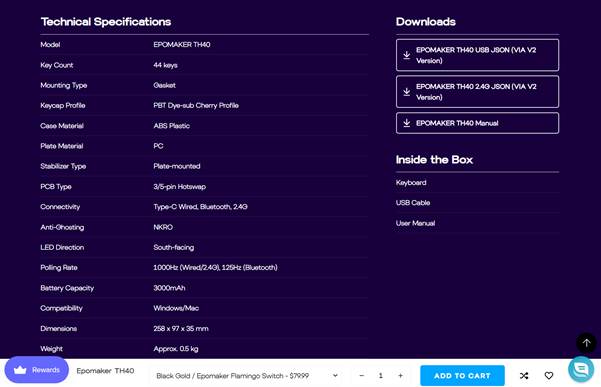Select the EPOMAKER TH40 model value
The width and height of the screenshot is (601, 387).
182,45
